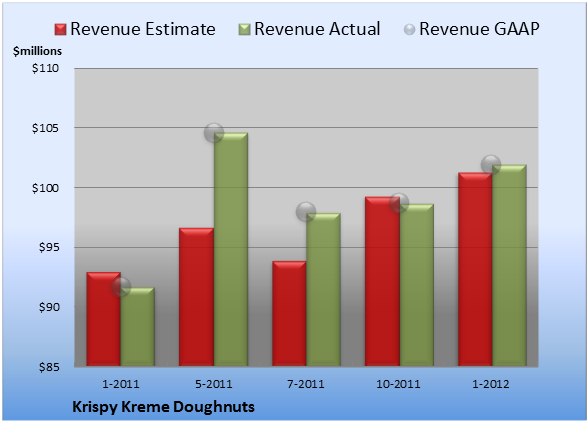Select the 'Revenue Estimate' legend label
The height and width of the screenshot is (422, 588).
tap(143, 29)
